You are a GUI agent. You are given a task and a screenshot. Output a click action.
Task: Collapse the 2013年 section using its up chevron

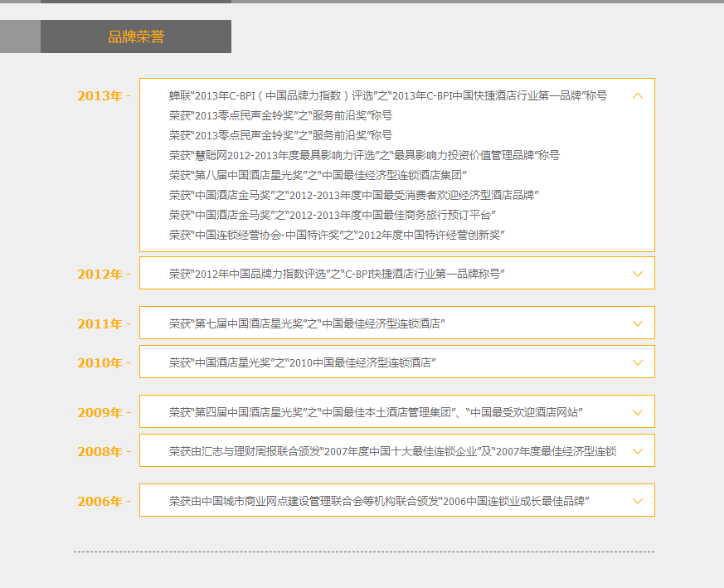637,95
